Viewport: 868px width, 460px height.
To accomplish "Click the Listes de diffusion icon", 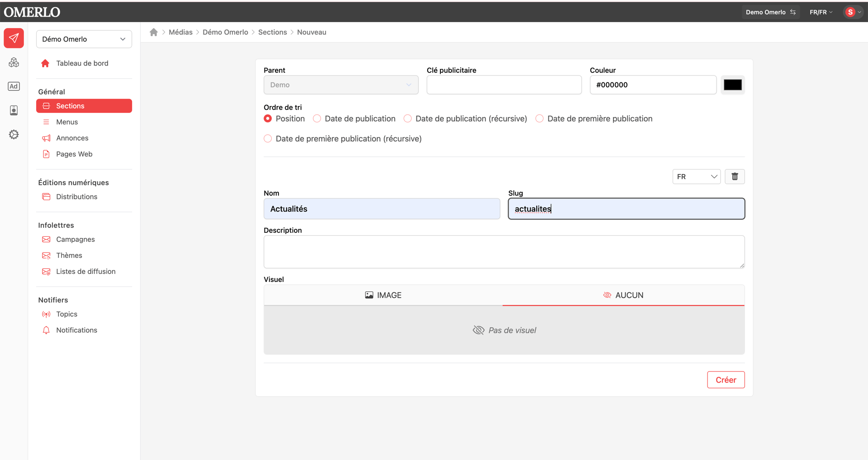I will 46,271.
